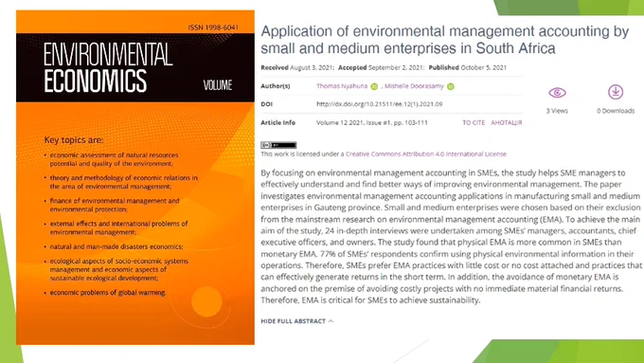
Task: Click the 'Author(s)' label
Action: click(276, 86)
